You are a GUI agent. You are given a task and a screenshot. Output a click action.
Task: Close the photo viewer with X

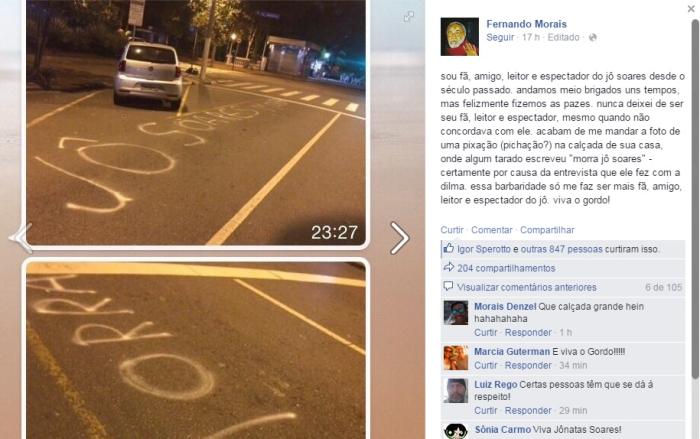[691, 8]
